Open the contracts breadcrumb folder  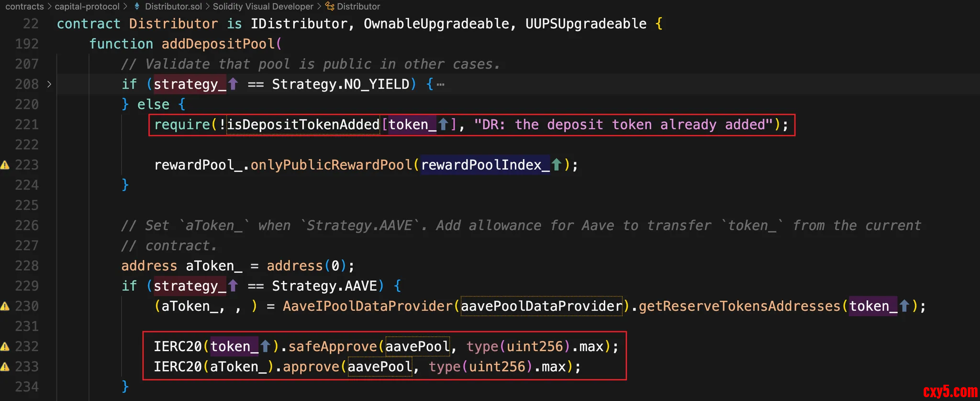(x=24, y=6)
